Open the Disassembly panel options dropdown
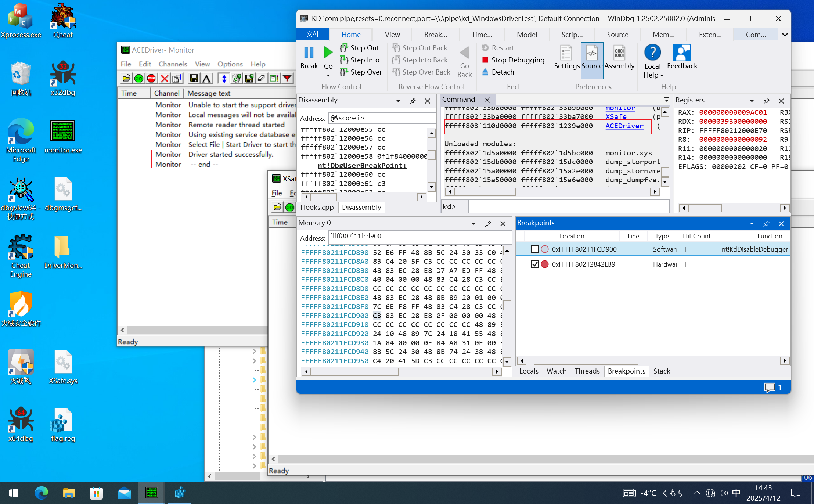The height and width of the screenshot is (504, 814). pos(398,101)
